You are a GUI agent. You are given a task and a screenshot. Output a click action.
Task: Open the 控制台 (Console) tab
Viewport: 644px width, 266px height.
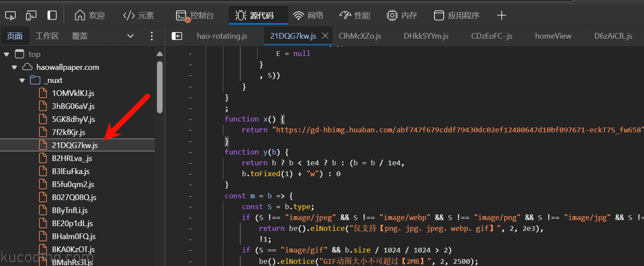(195, 16)
